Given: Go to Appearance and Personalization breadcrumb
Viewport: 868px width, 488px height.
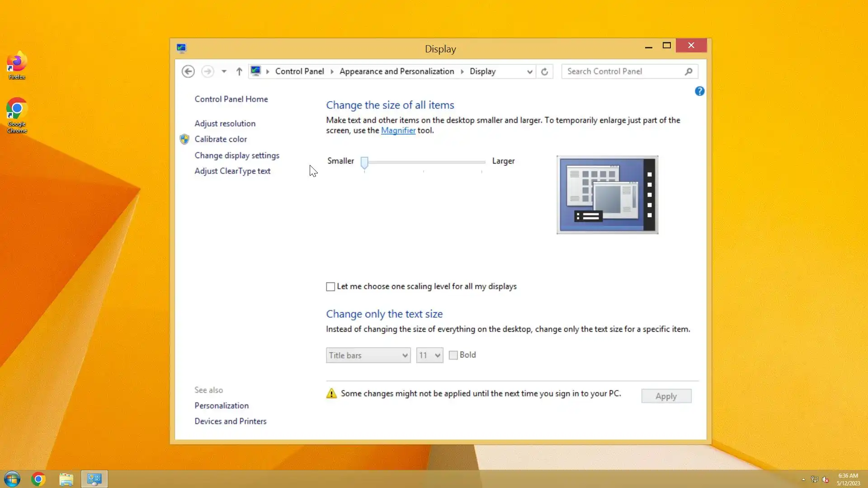Looking at the screenshot, I should (x=396, y=71).
